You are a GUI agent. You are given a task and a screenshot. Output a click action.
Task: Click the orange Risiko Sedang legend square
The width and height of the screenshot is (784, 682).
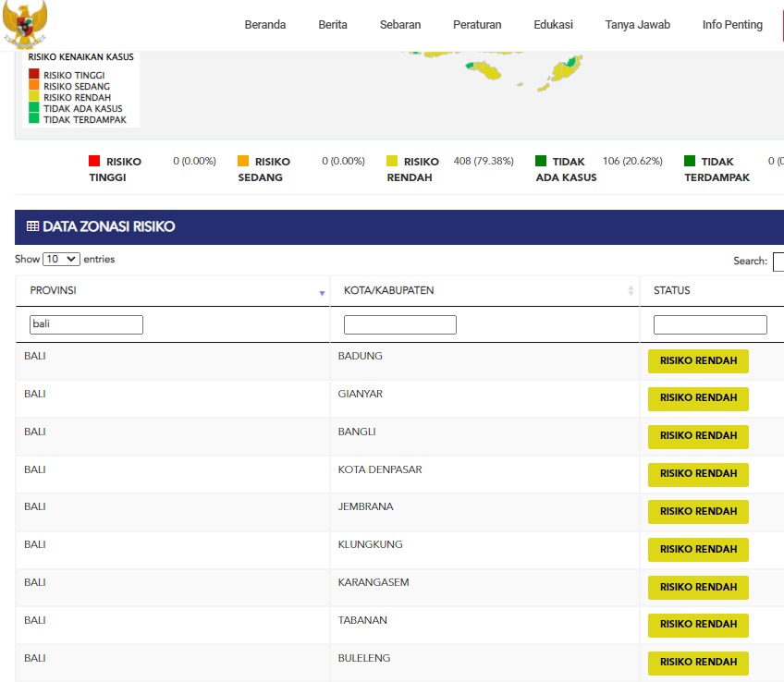coord(243,161)
